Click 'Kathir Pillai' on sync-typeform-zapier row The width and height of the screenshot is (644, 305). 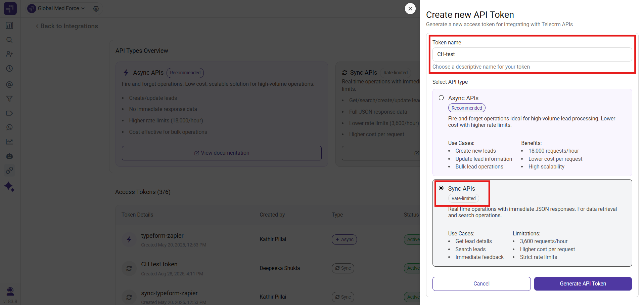(273, 297)
